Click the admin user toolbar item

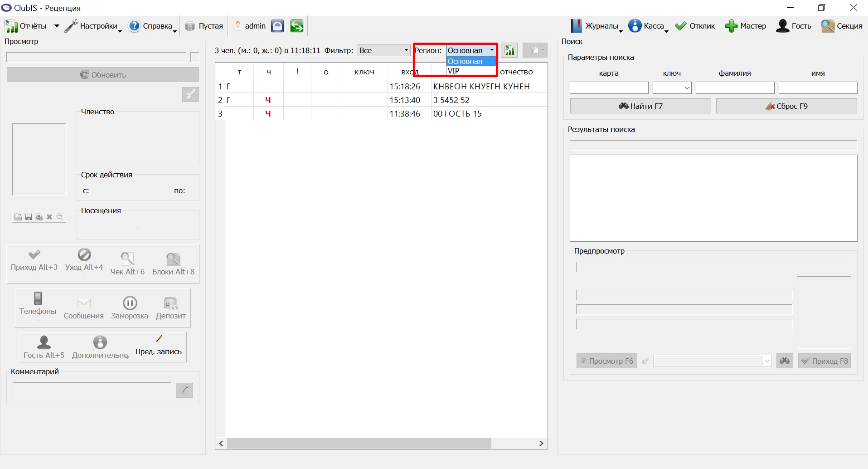click(250, 26)
